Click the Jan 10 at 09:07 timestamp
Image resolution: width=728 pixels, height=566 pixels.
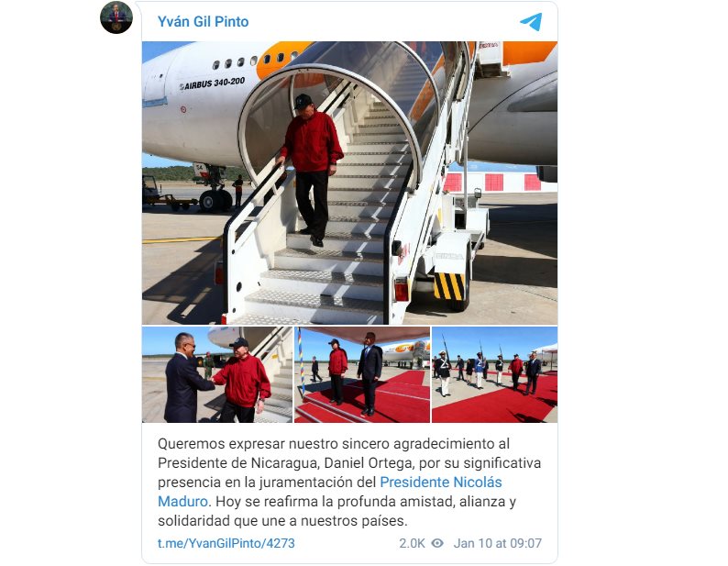[497, 543]
